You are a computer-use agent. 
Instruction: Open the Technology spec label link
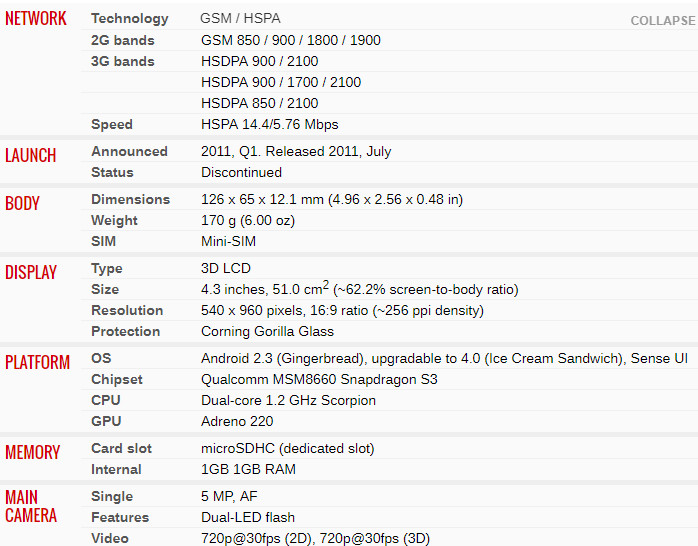[130, 19]
